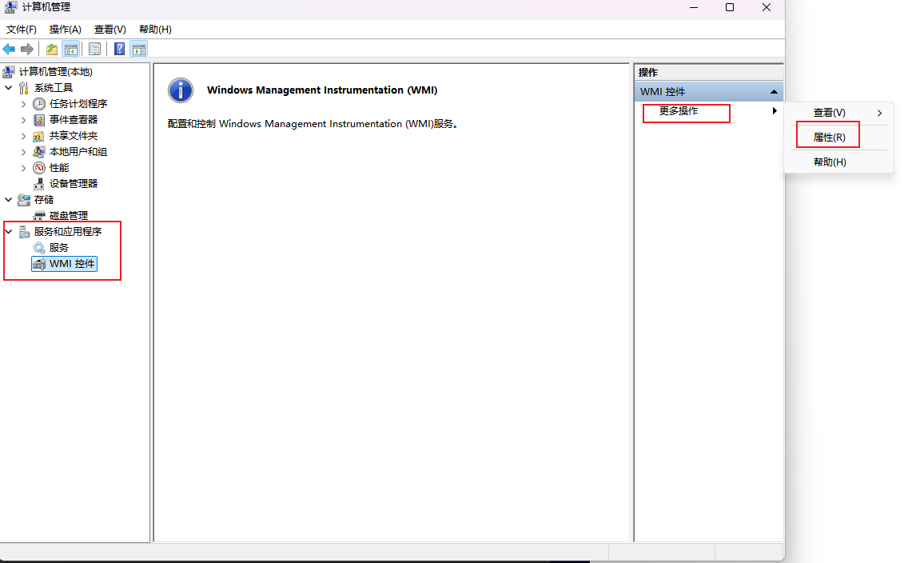Expand the 共享文件夹 node
This screenshot has height=563, width=924.
pos(23,136)
